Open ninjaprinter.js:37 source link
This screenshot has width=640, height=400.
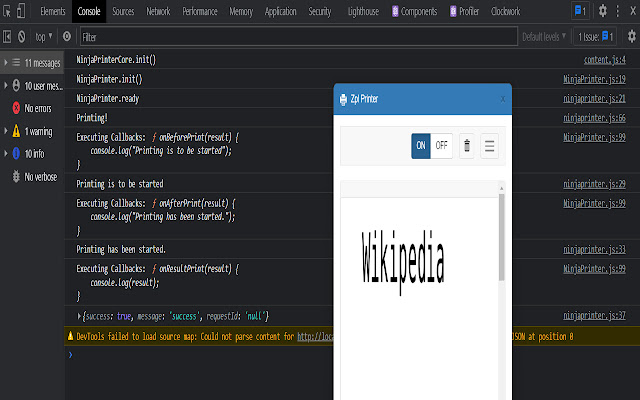pos(594,316)
